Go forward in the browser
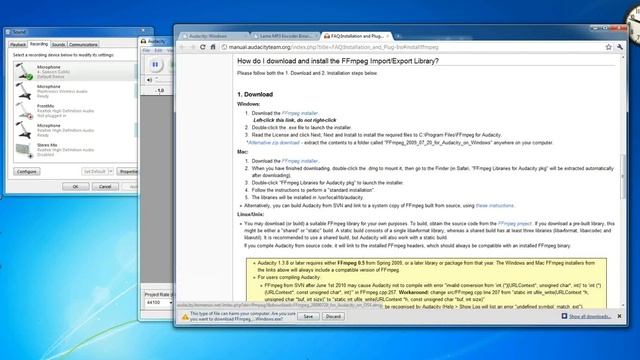 tap(192, 47)
